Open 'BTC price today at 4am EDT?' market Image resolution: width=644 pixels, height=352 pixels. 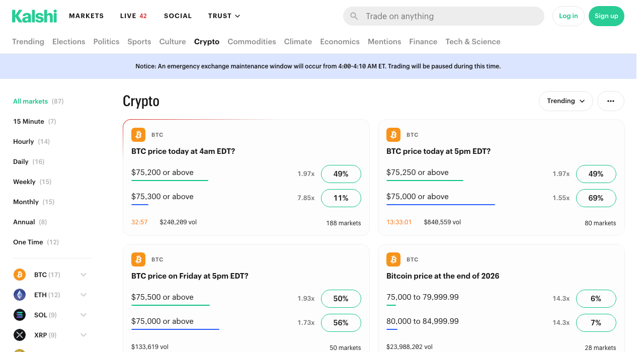coord(183,151)
